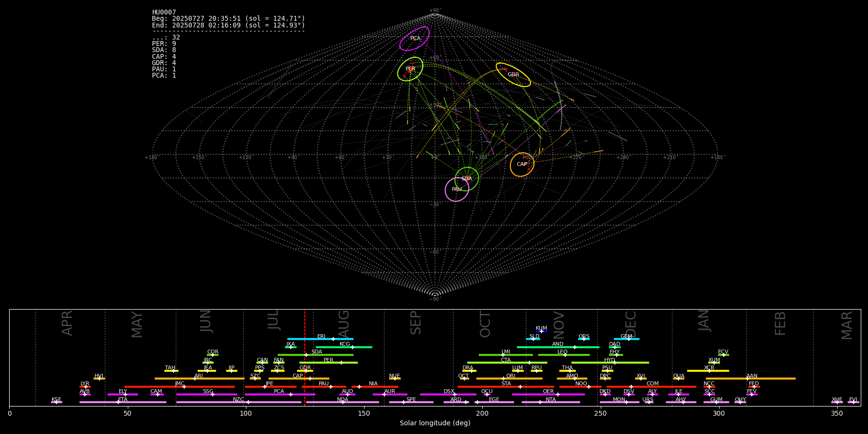This screenshot has height=434, width=868.
Task: Click the HU0007 station label
Action: pos(164,13)
